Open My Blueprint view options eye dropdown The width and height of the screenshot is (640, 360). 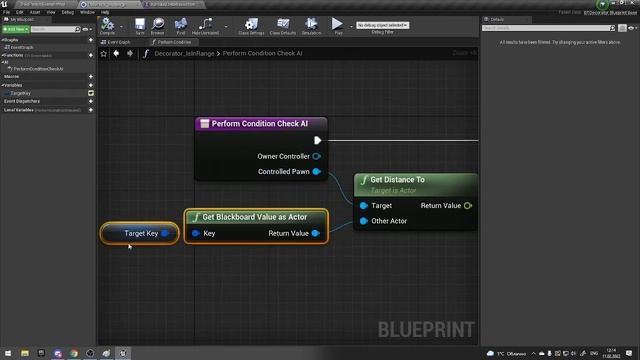(x=87, y=29)
